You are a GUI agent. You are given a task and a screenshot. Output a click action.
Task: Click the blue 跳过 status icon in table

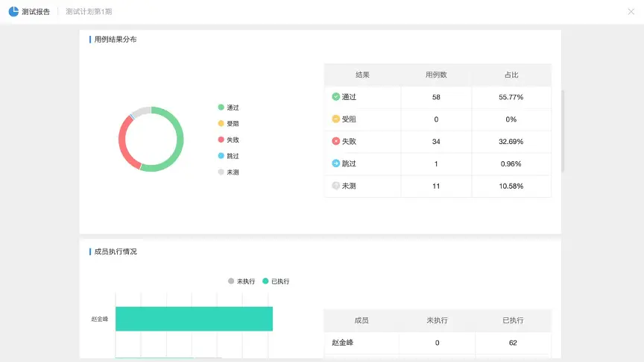pyautogui.click(x=335, y=163)
